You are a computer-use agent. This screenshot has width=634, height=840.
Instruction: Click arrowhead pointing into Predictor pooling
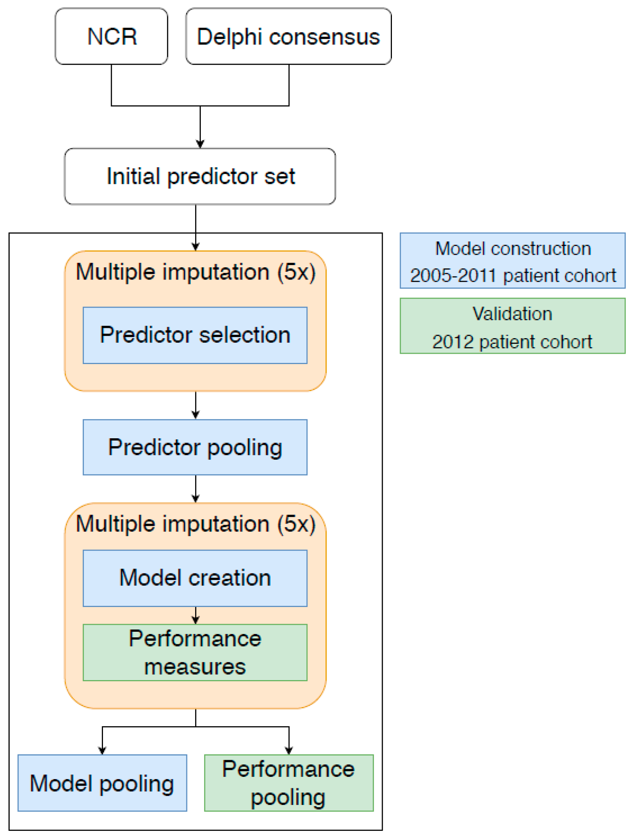[x=196, y=415]
